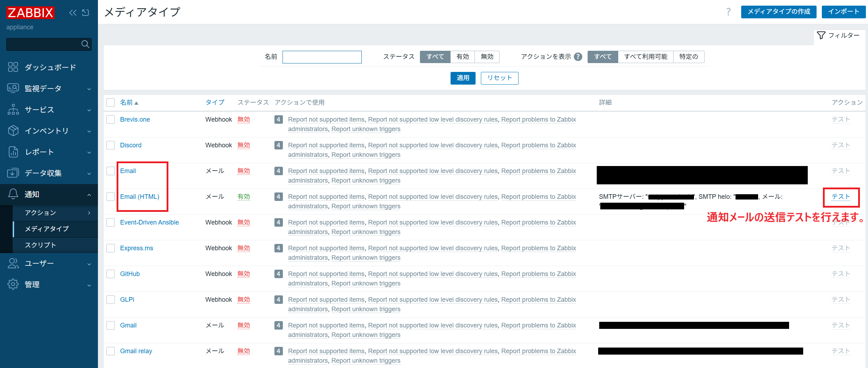
Task: Expand the インベントリ menu chevron
Action: coord(89,131)
